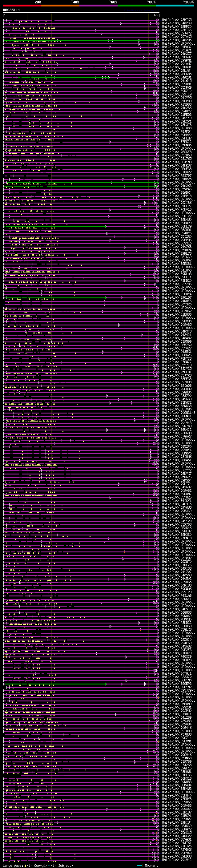Select the UniRef100_Q8L685 entry
197x868 pixels.
point(177,74)
